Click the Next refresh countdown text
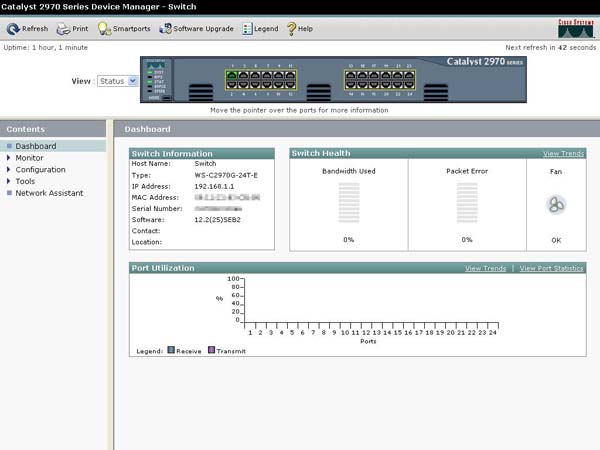Image resolution: width=600 pixels, height=450 pixels. point(551,47)
